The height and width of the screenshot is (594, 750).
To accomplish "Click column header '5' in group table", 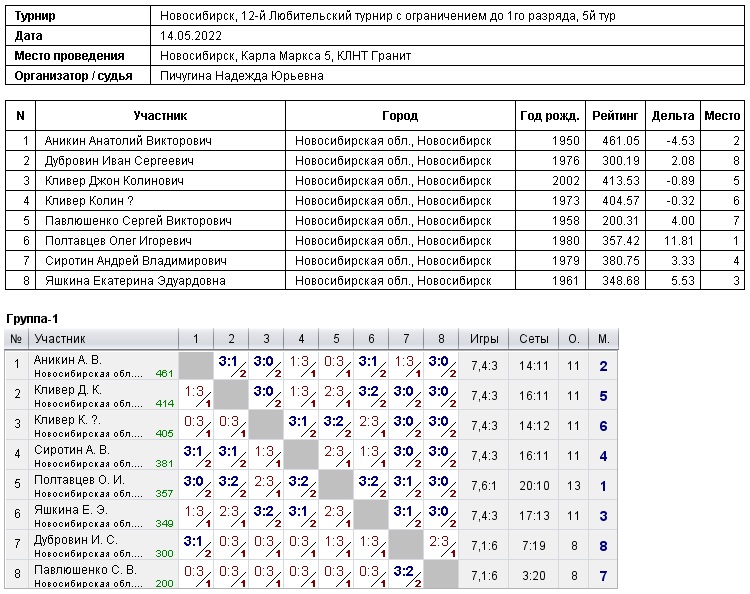I will click(x=336, y=339).
